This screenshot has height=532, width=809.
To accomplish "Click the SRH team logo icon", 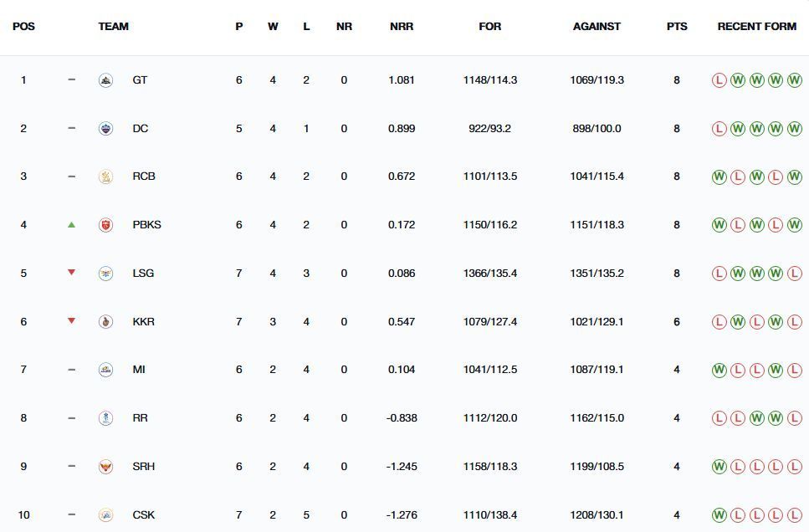I will tap(105, 467).
